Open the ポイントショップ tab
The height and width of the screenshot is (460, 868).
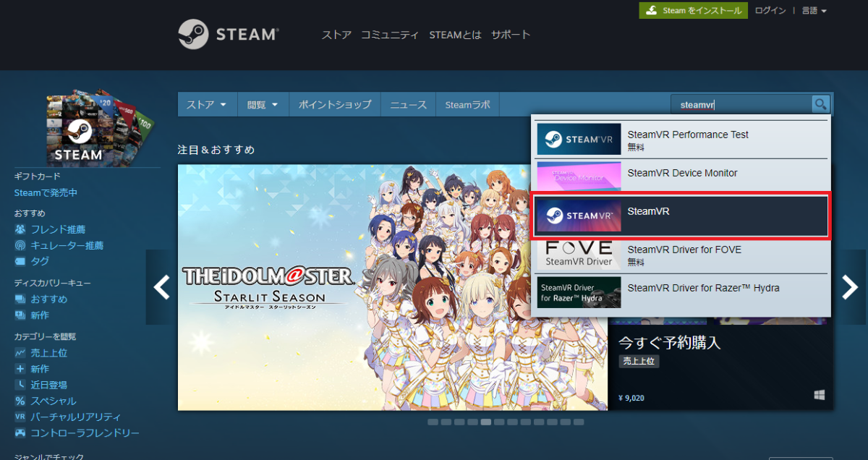(x=335, y=104)
